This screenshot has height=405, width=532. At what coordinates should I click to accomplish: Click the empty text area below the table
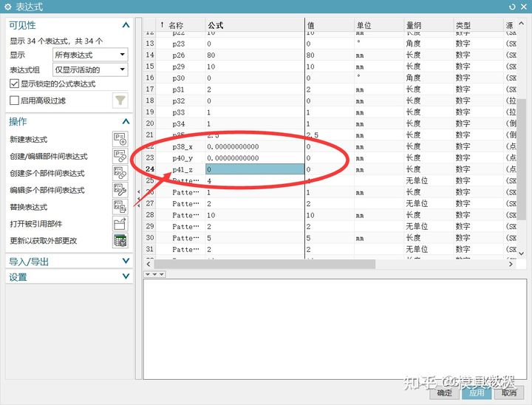click(x=334, y=329)
